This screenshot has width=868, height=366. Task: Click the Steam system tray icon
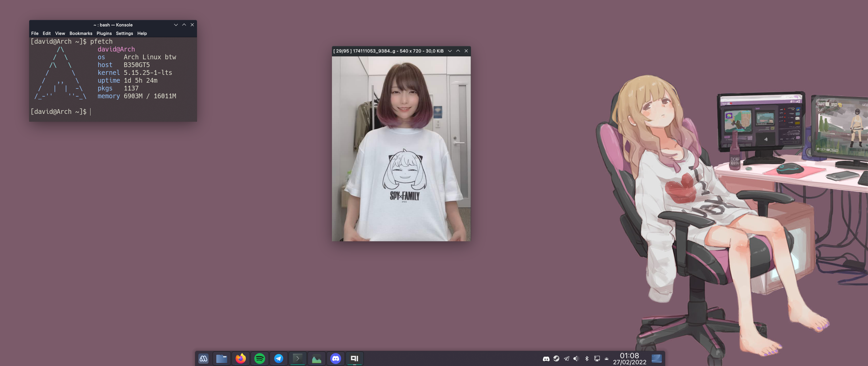click(x=556, y=359)
